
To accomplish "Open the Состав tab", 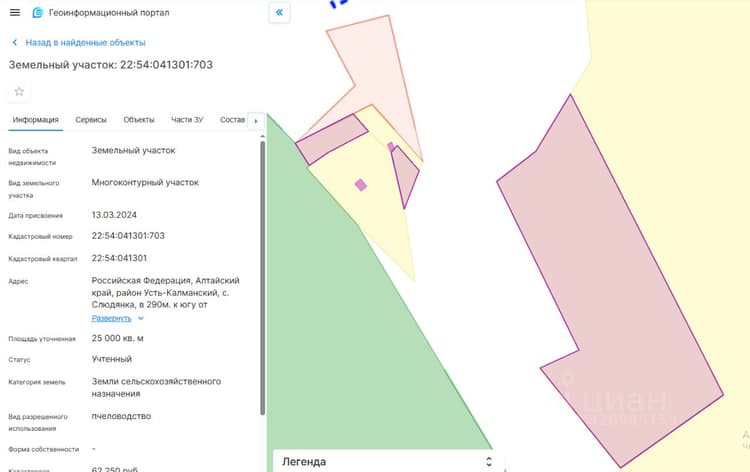I will pyautogui.click(x=232, y=120).
